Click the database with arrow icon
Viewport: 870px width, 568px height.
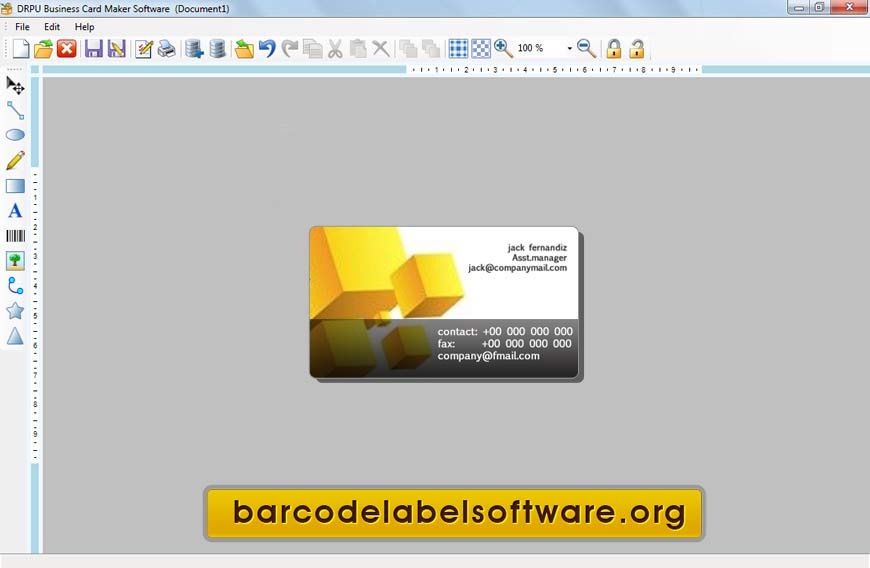194,49
